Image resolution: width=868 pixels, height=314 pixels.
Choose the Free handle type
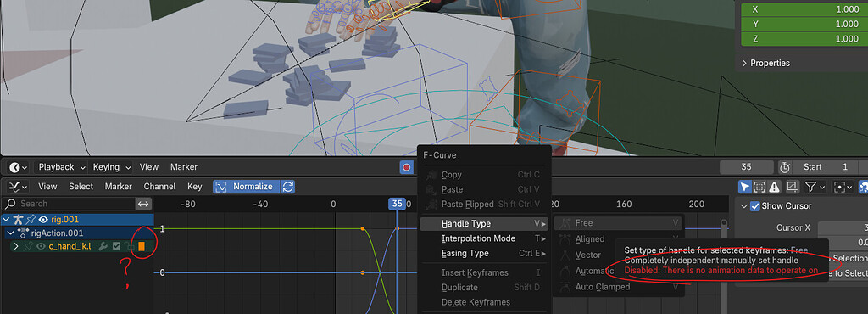[618, 223]
